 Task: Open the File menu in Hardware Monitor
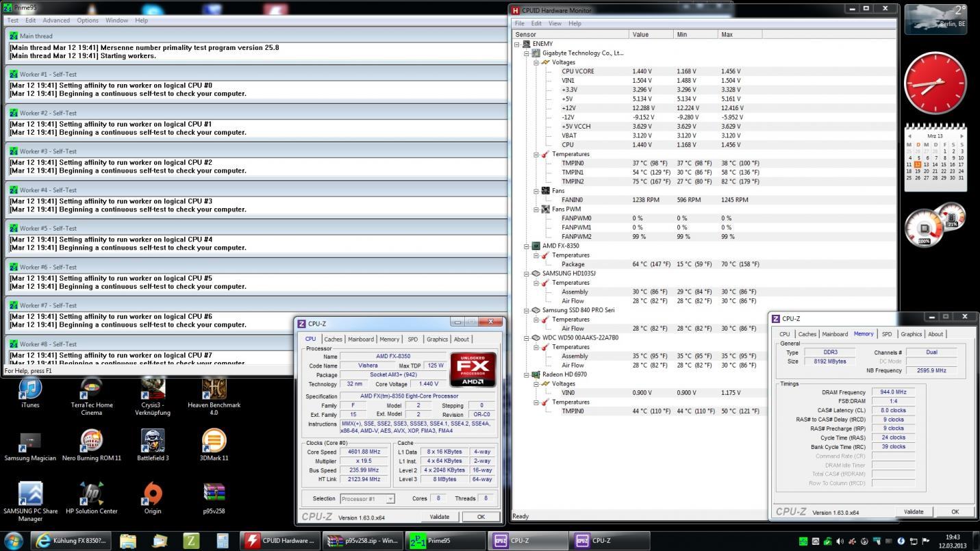coord(520,23)
